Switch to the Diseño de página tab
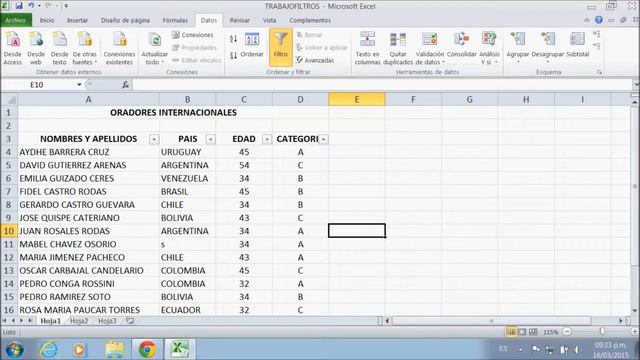 tap(125, 20)
